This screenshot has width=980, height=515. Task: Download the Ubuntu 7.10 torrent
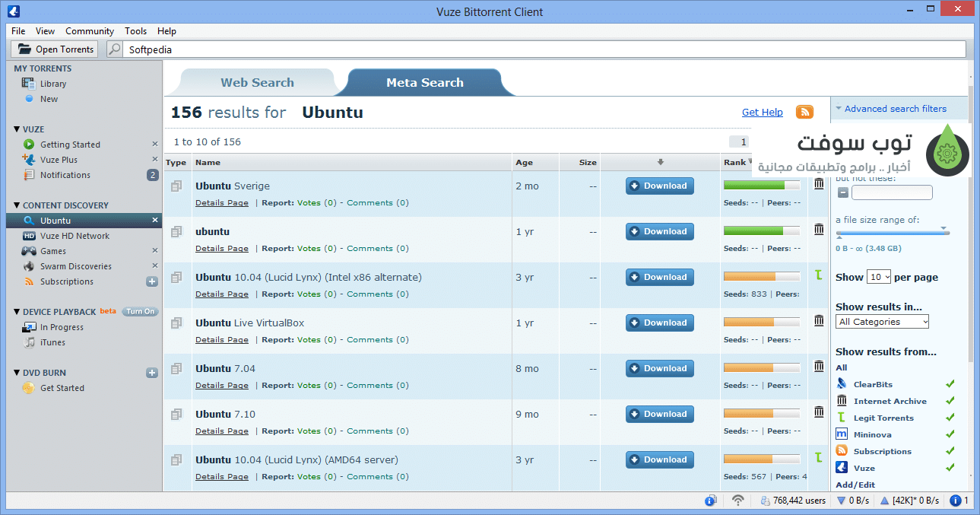click(660, 415)
